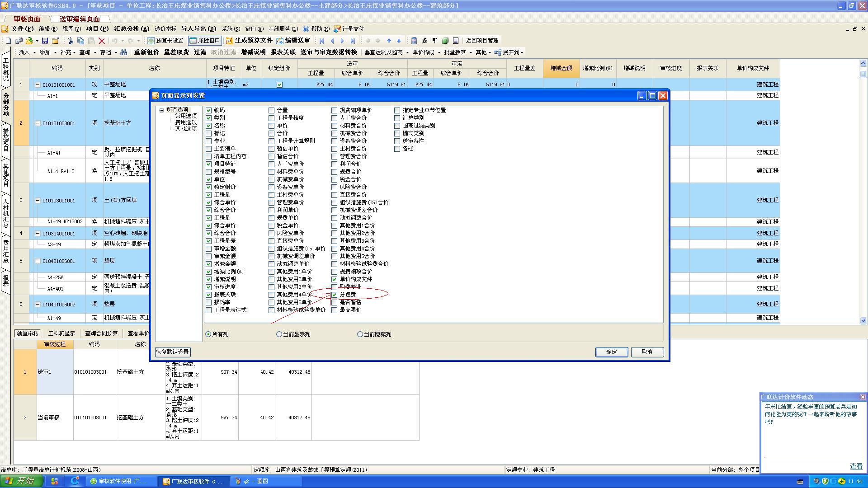The image size is (868, 488).
Task: Go to next record blue arrow icon
Action: 342,41
